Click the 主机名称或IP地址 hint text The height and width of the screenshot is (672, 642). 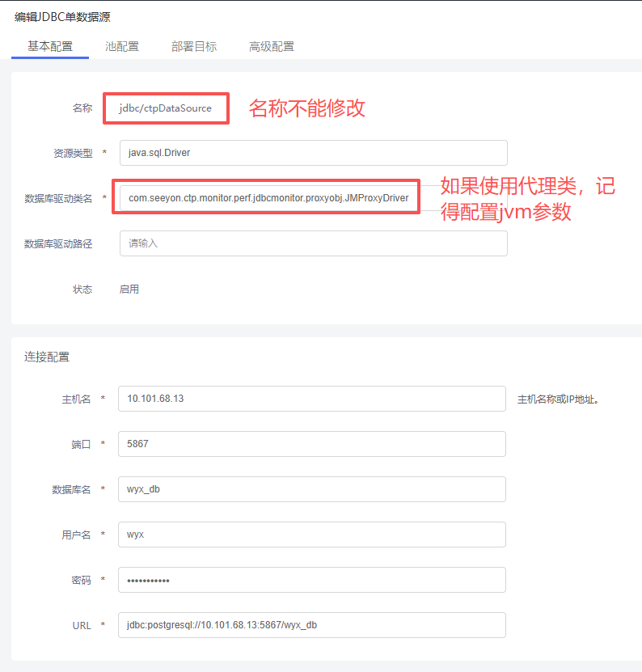pyautogui.click(x=558, y=399)
